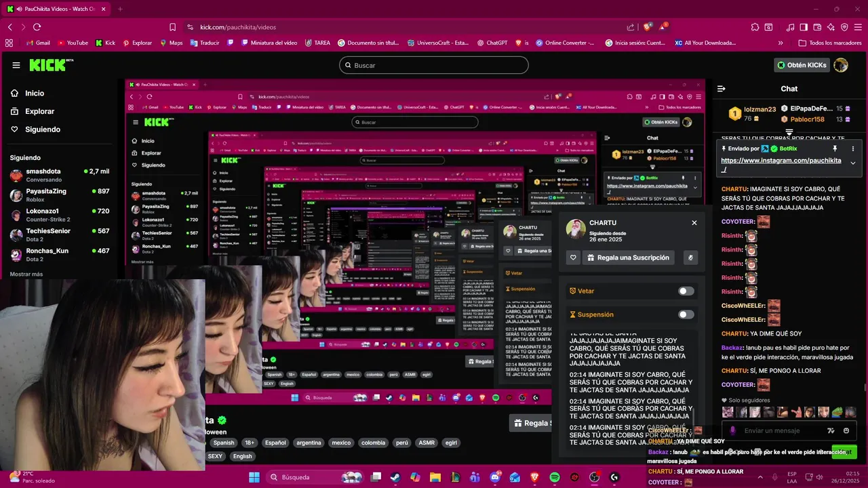Go to Kick logo home page
Screen dimensions: 868x488
tap(51, 65)
